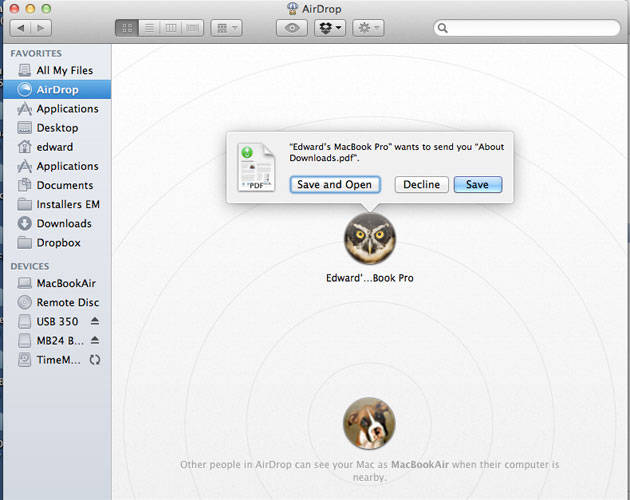Click the TimeM... sync progress icon
The height and width of the screenshot is (500, 630).
(x=95, y=360)
